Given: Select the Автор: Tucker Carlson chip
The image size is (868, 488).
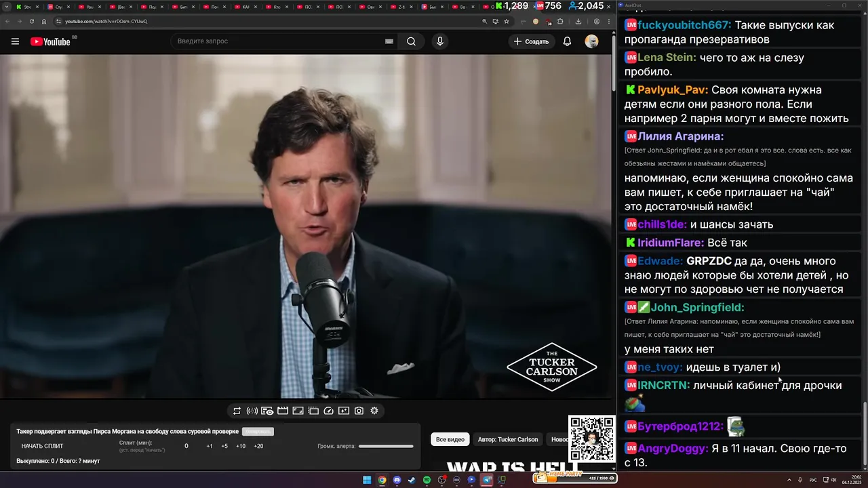Looking at the screenshot, I should tap(508, 439).
